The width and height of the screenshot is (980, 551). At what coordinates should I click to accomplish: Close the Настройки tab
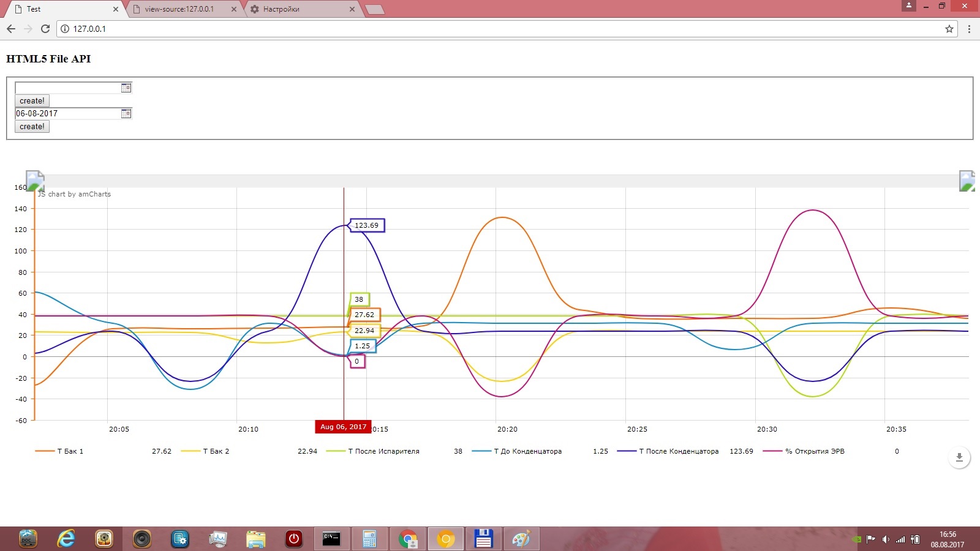(352, 9)
